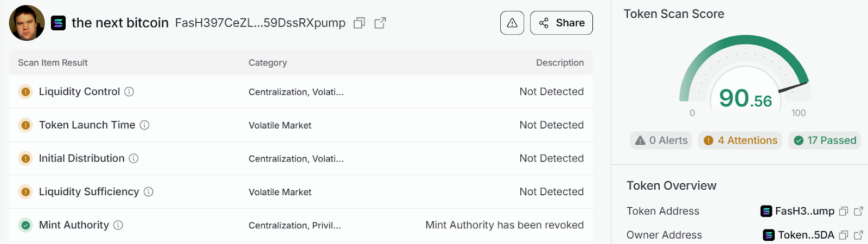The width and height of the screenshot is (868, 244).
Task: Show the Liquidity Control info tooltip icon
Action: pyautogui.click(x=129, y=92)
